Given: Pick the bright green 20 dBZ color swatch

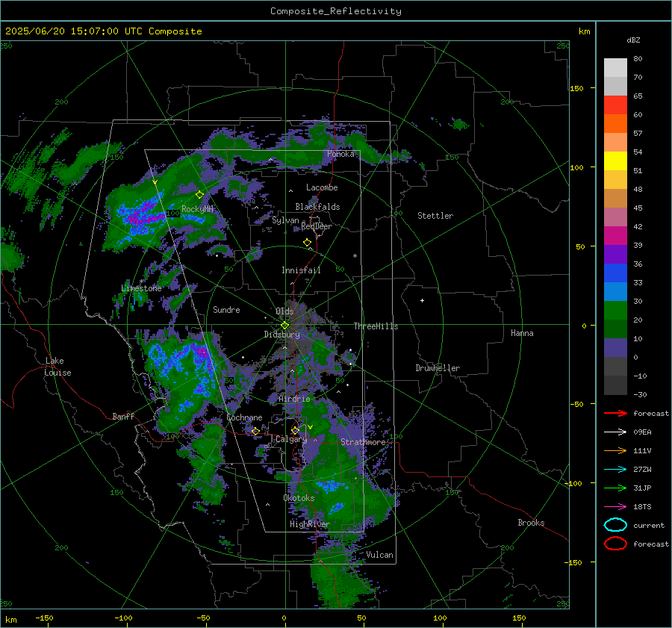Looking at the screenshot, I should pos(615,311).
